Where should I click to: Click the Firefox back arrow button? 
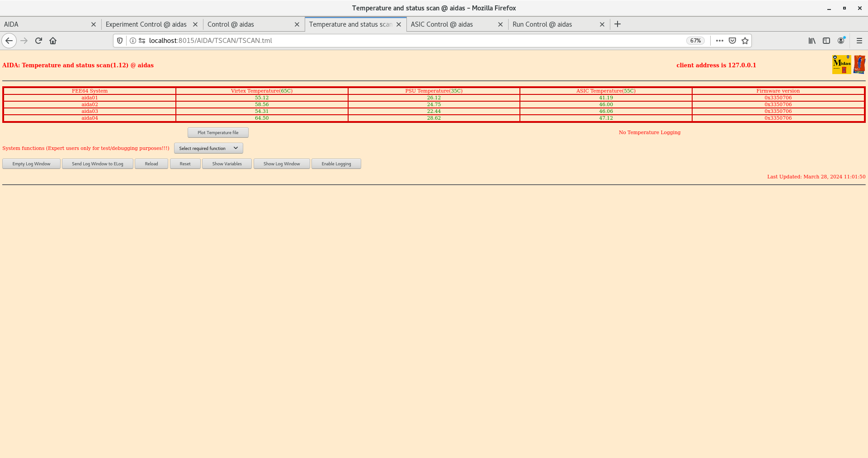(x=9, y=41)
